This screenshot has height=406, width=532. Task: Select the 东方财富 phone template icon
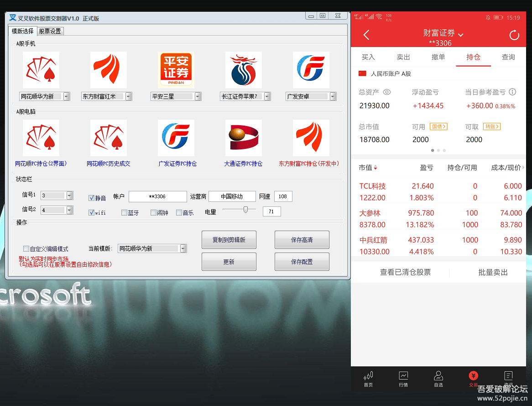[x=109, y=70]
